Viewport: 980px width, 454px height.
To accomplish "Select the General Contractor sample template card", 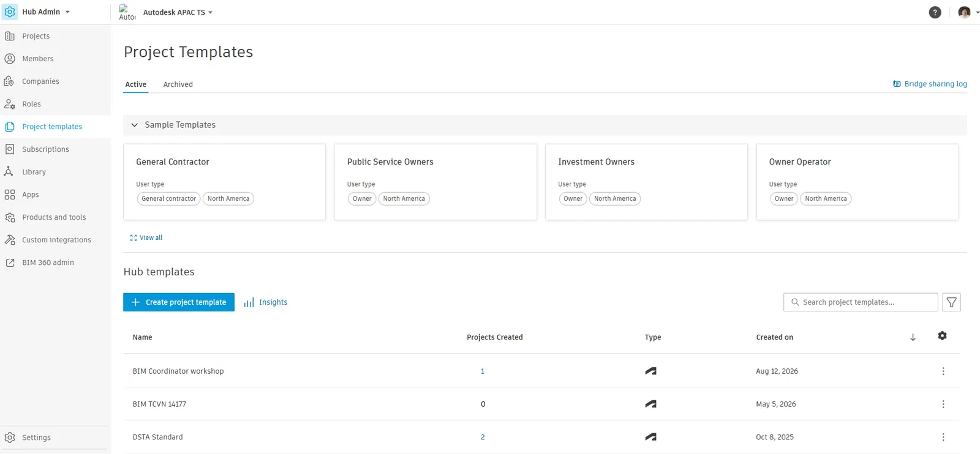I will point(225,182).
